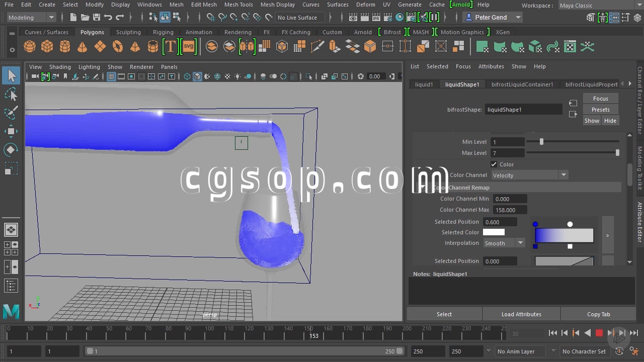The image size is (644, 362).
Task: Click the New Scene icon
Action: [x=73, y=17]
